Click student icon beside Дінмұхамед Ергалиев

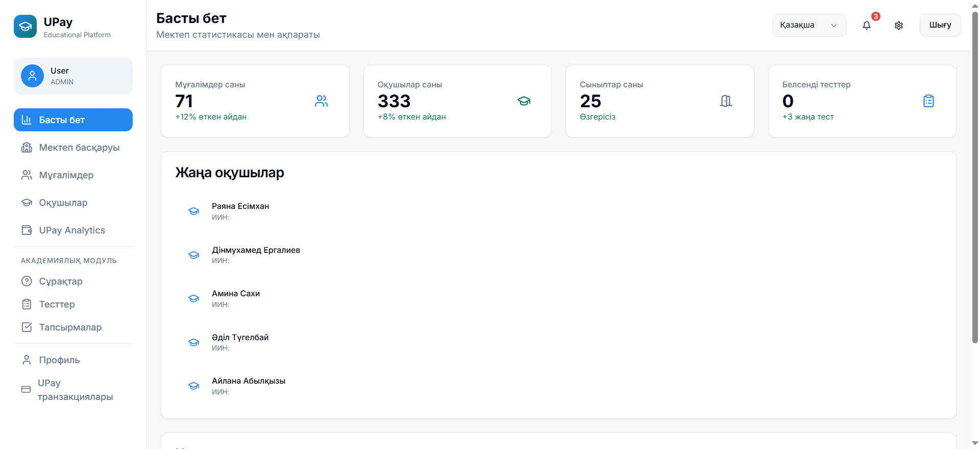[x=194, y=255]
